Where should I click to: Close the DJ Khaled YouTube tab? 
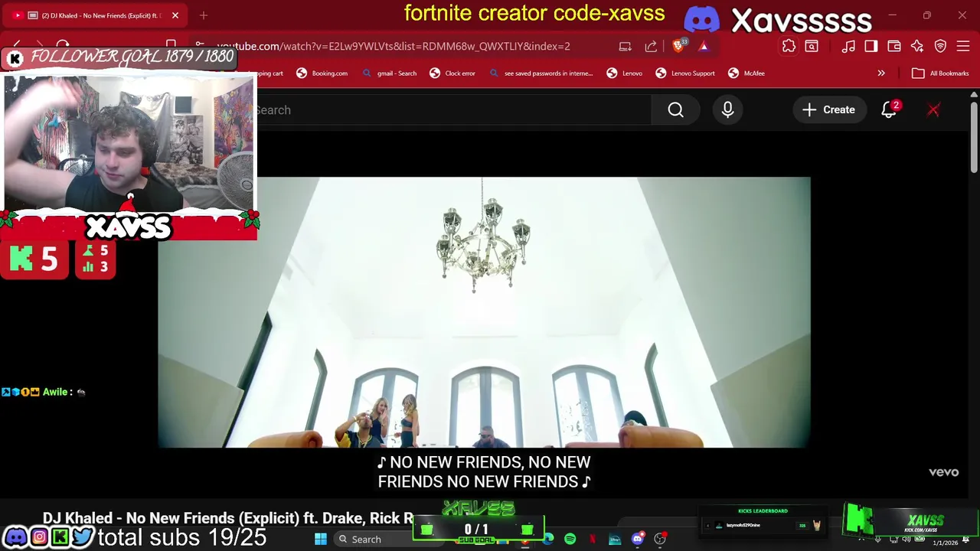tap(175, 15)
